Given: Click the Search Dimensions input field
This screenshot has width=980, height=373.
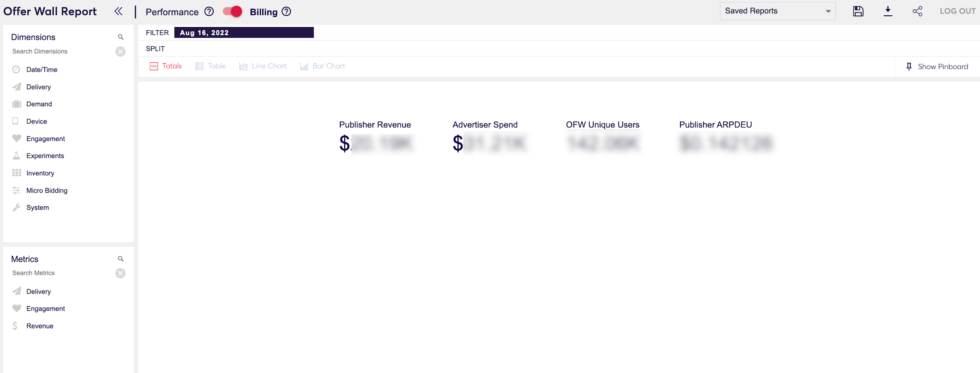Looking at the screenshot, I should point(61,51).
